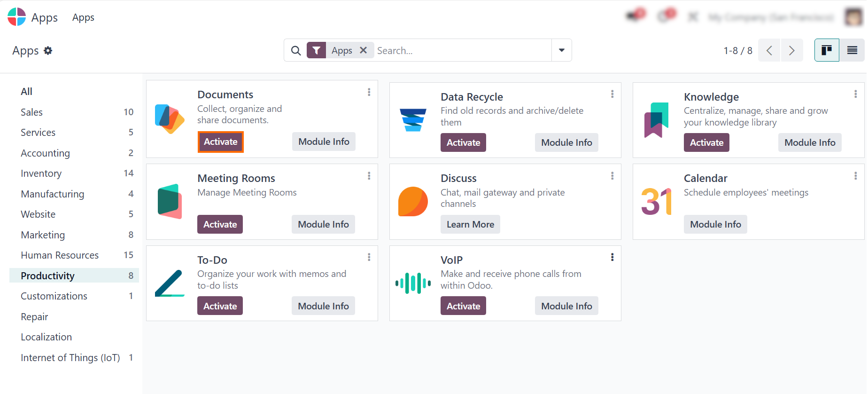The image size is (868, 394).
Task: Activate the Meeting Rooms module
Action: click(x=220, y=224)
